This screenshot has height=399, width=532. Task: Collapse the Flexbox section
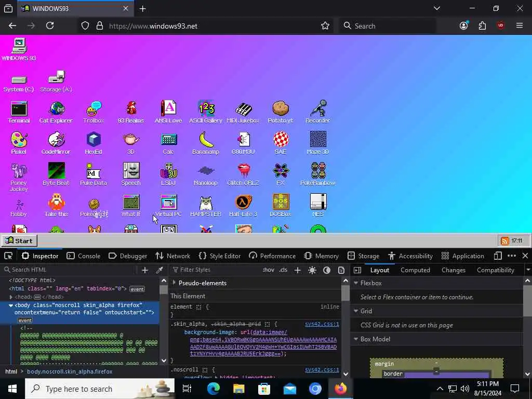pos(356,283)
